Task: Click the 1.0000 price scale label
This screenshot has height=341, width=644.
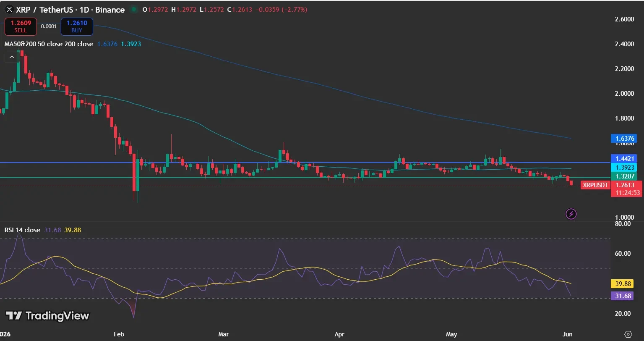Action: coord(624,217)
